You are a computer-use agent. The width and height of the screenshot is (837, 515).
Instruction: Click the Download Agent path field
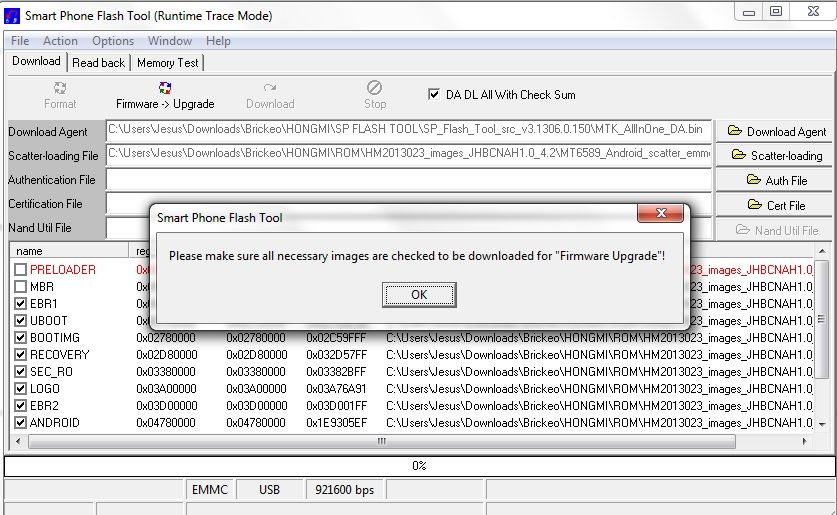pyautogui.click(x=408, y=130)
